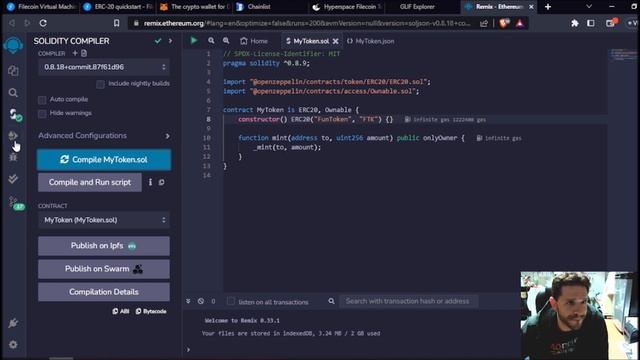Click the editor zoom in icon
The width and height of the screenshot is (640, 360).
[226, 40]
